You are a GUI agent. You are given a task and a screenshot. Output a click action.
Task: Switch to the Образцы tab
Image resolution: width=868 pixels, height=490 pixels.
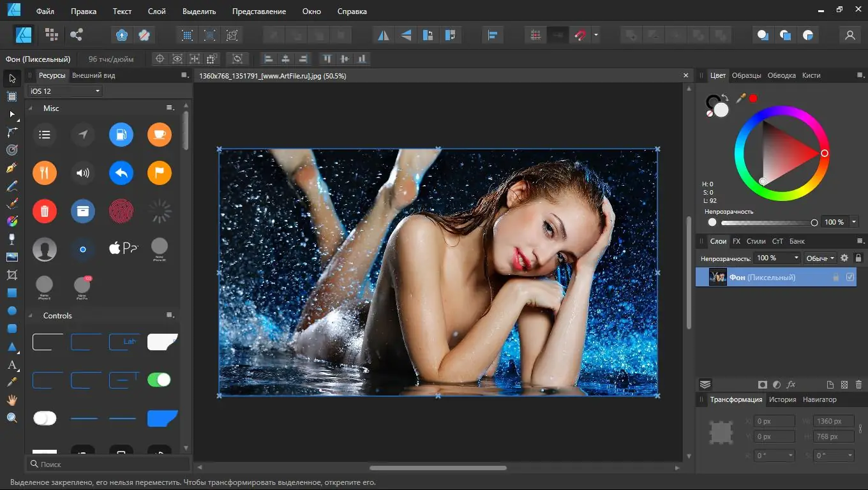(x=746, y=75)
